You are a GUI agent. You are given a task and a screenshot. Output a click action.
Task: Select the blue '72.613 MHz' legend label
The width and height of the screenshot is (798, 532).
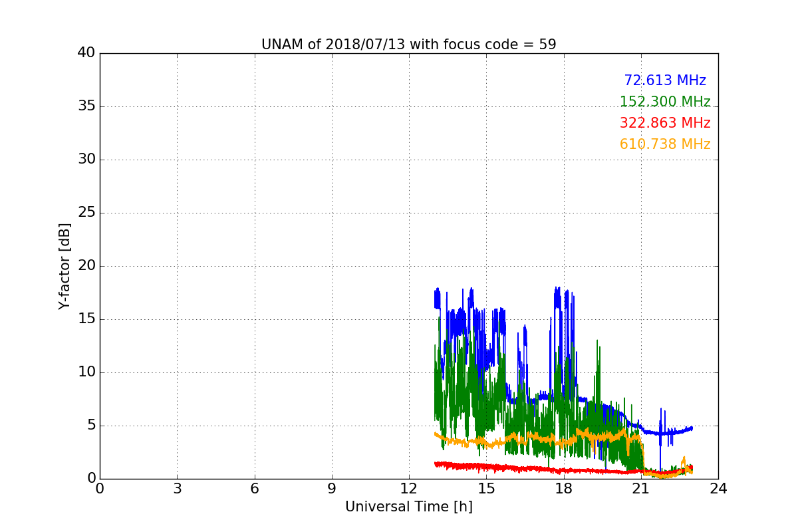tap(665, 80)
